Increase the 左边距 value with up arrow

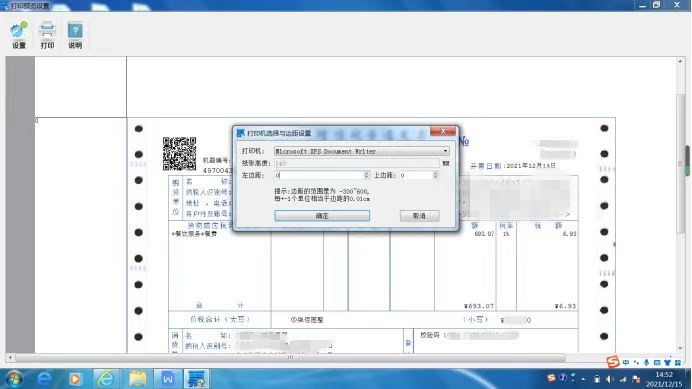(x=366, y=173)
